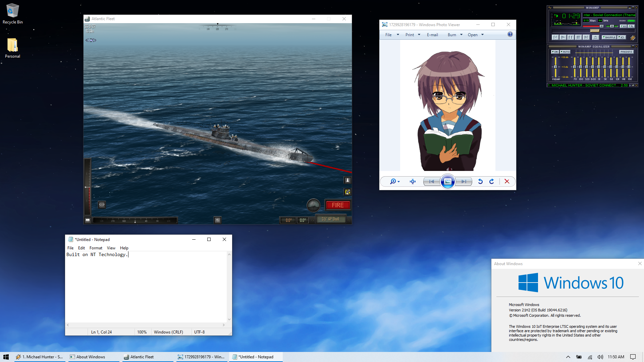Toggle Winamp shuffle mode
The image size is (644, 362).
point(609,38)
